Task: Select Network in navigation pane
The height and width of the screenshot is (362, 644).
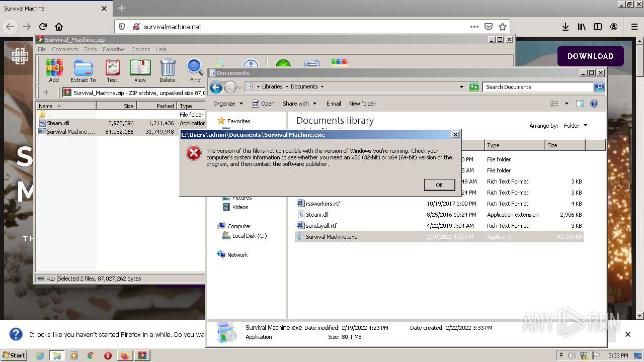Action: 232,255
